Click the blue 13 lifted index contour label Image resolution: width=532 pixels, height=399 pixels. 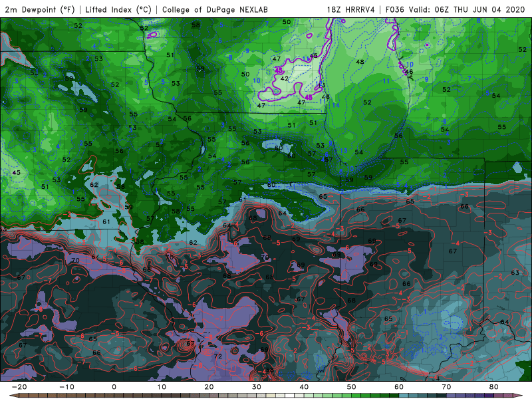tap(343, 150)
